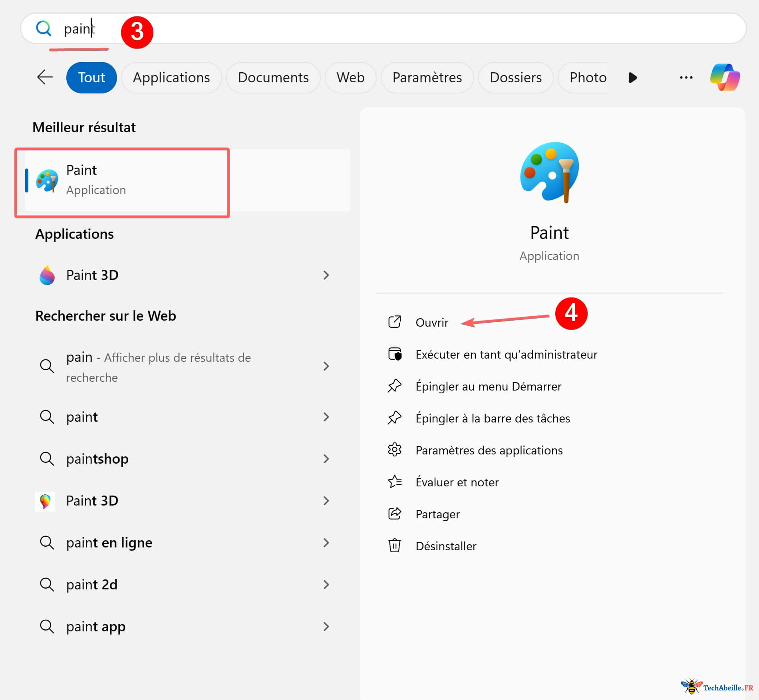Show more filters with the play arrow

tap(632, 77)
